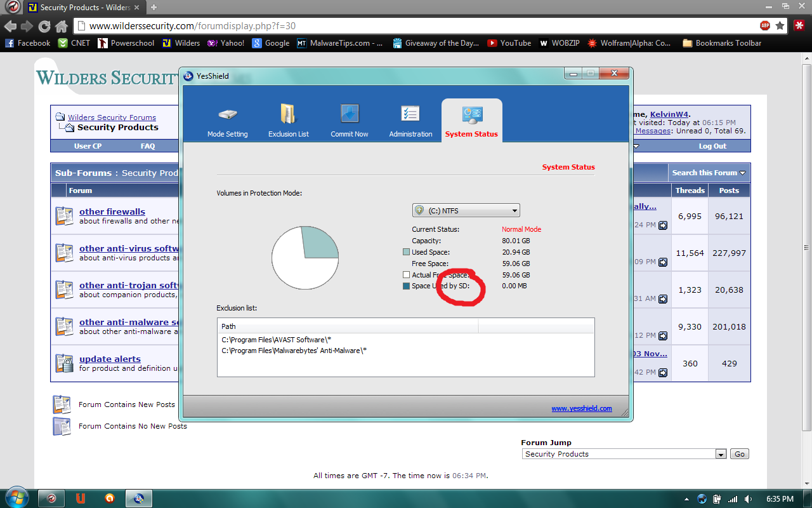The height and width of the screenshot is (508, 812).
Task: Open the Facebook bookmark
Action: pos(27,43)
